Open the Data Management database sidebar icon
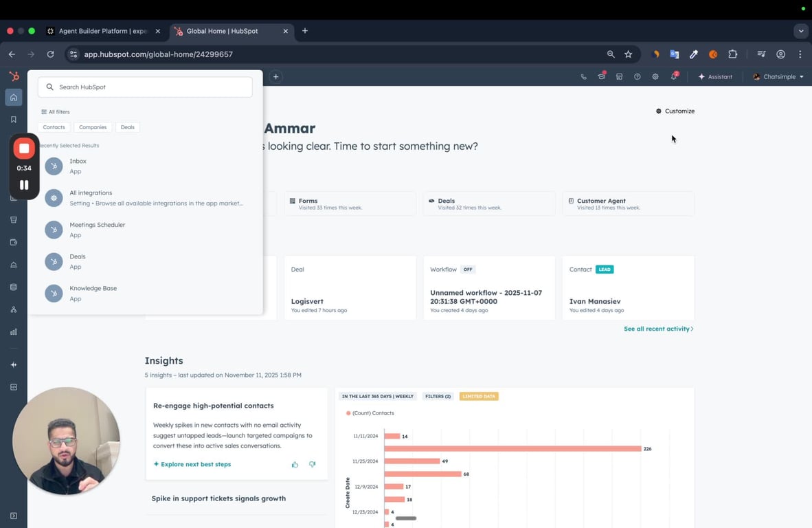 click(14, 287)
